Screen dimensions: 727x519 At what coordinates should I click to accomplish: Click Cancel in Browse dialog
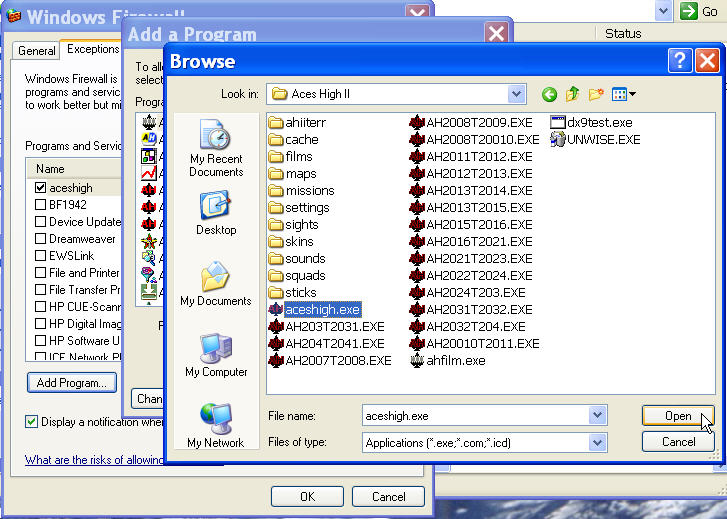[678, 442]
